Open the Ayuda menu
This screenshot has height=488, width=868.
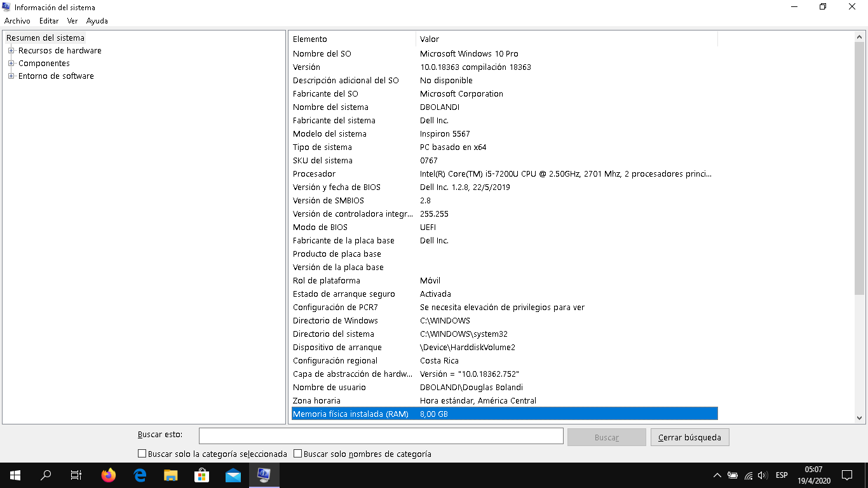click(x=97, y=21)
